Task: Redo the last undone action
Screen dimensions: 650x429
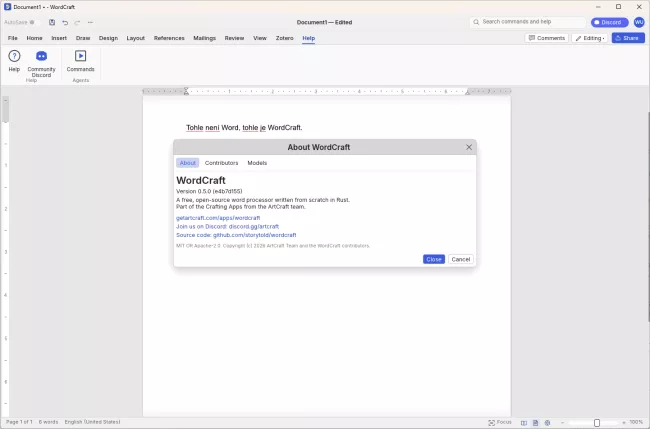Action: coord(77,22)
